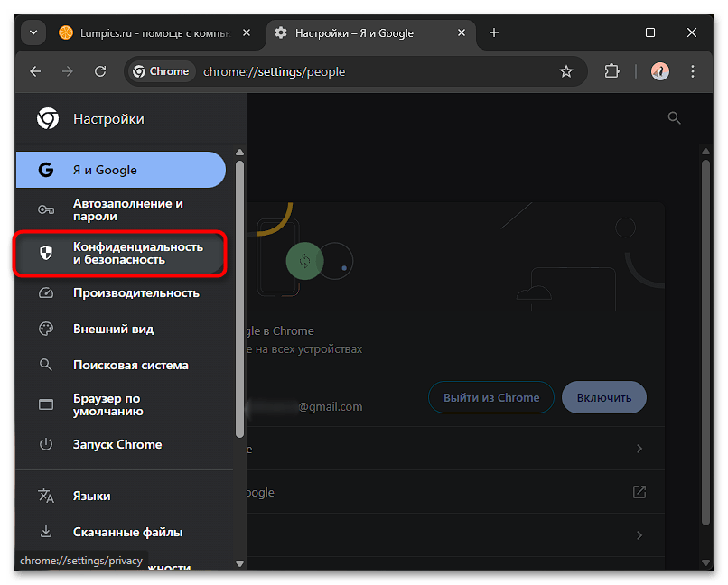
Task: Click the sidebar scrollbar thumb
Action: coord(239,299)
